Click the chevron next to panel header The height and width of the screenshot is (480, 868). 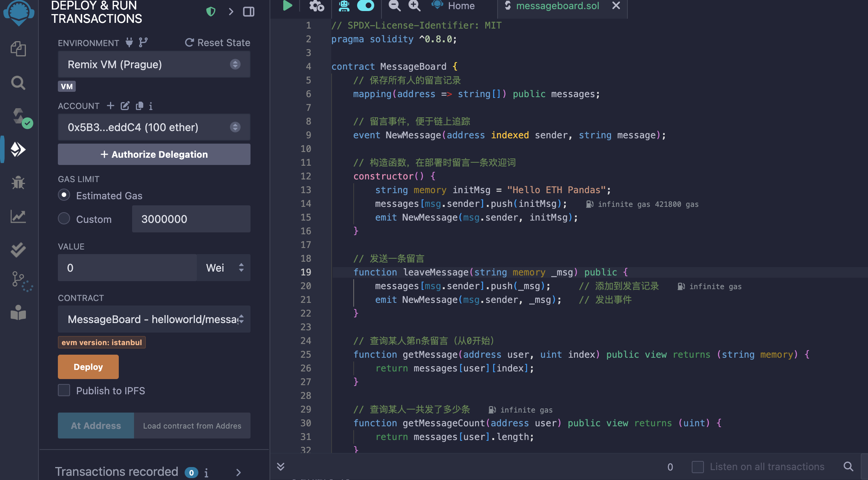(x=231, y=12)
